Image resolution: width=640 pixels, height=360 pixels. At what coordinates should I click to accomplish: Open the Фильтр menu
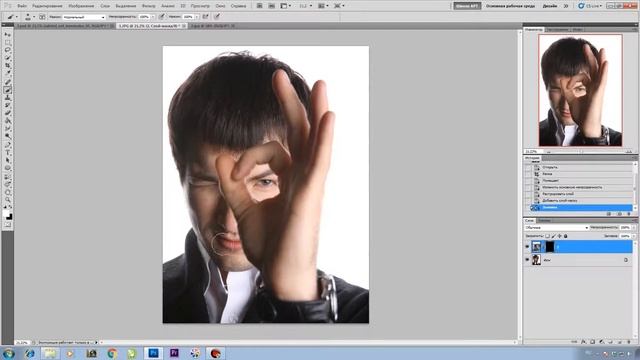coord(149,6)
